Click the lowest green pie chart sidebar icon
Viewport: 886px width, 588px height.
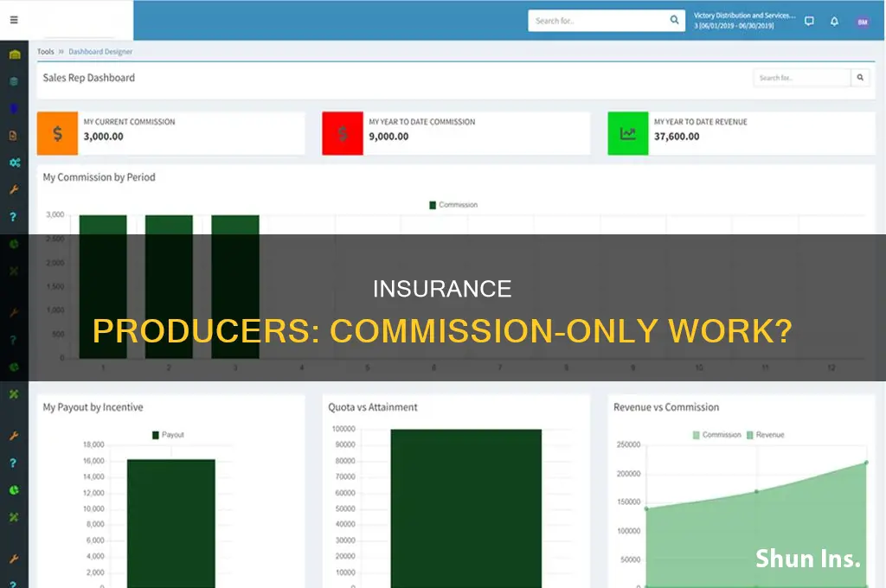[x=14, y=489]
